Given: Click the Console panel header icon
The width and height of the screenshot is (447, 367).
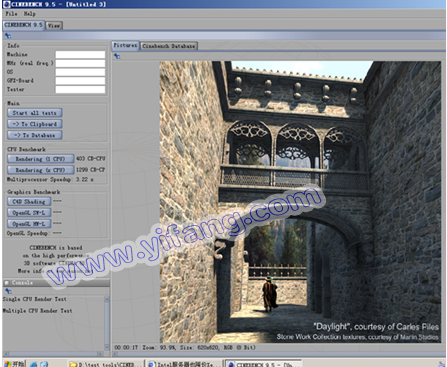Looking at the screenshot, I should click(6, 283).
